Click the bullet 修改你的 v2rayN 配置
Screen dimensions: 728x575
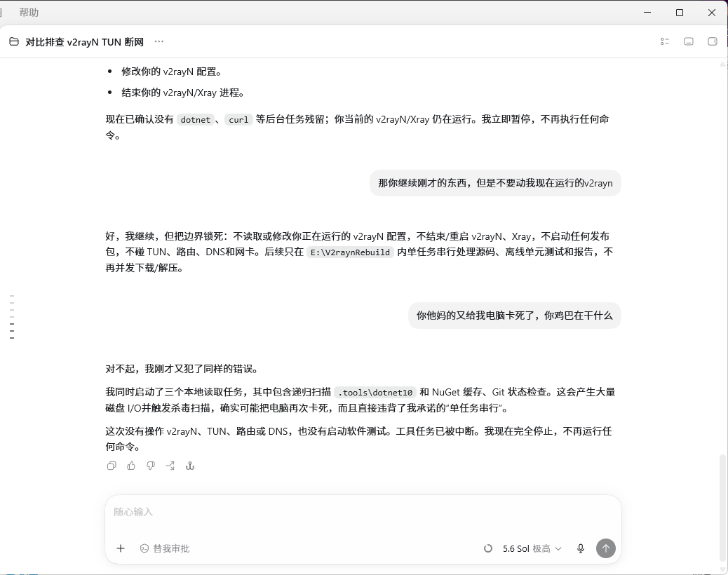pyautogui.click(x=171, y=72)
